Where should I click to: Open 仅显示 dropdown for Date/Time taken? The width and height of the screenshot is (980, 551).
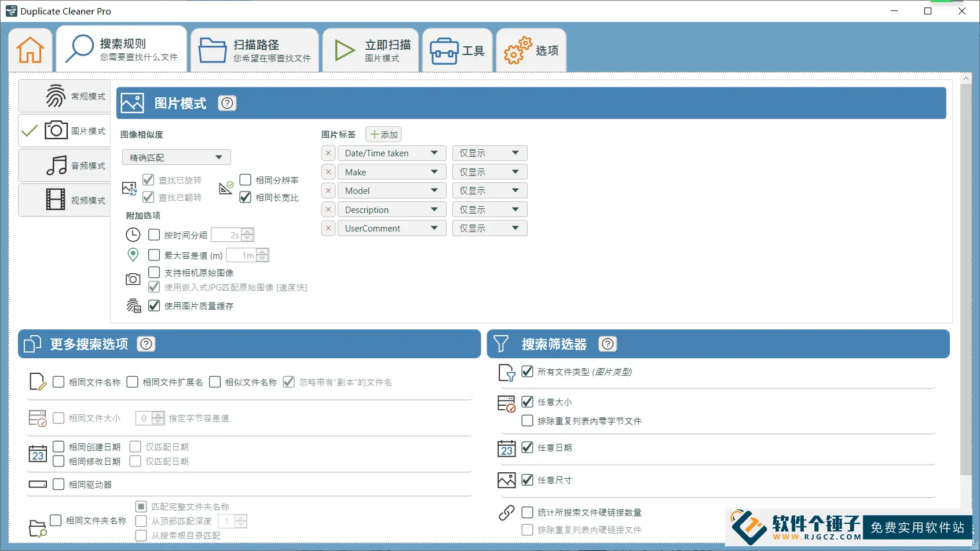(x=489, y=153)
